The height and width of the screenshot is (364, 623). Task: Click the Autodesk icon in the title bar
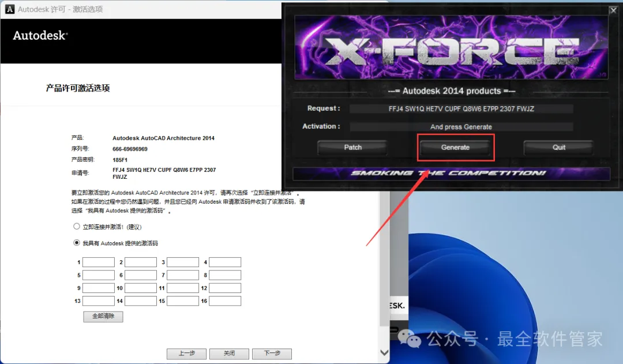click(10, 9)
